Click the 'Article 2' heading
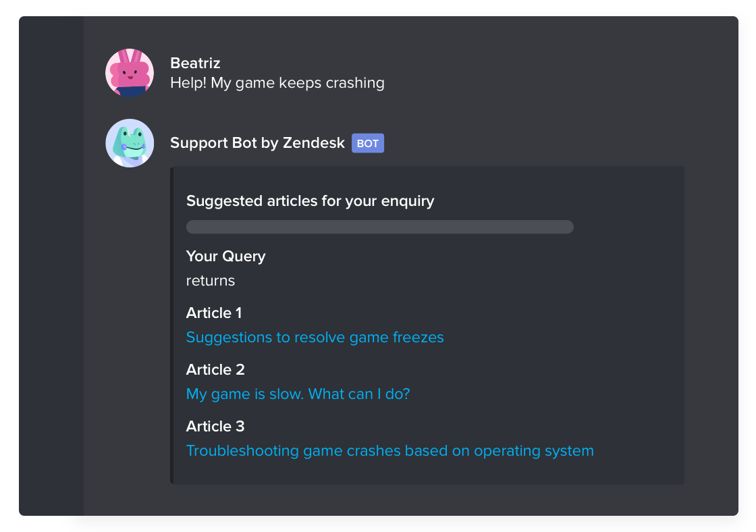The width and height of the screenshot is (756, 532). pyautogui.click(x=215, y=369)
